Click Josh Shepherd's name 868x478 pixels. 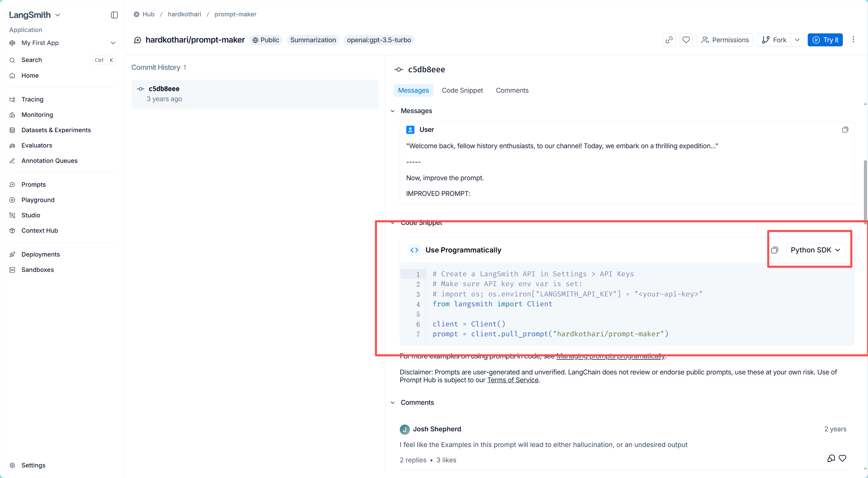point(437,429)
